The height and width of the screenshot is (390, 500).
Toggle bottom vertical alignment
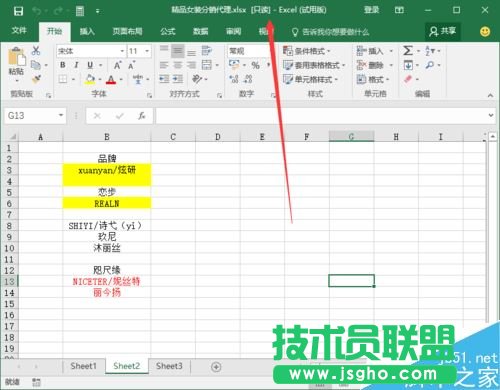point(191,51)
